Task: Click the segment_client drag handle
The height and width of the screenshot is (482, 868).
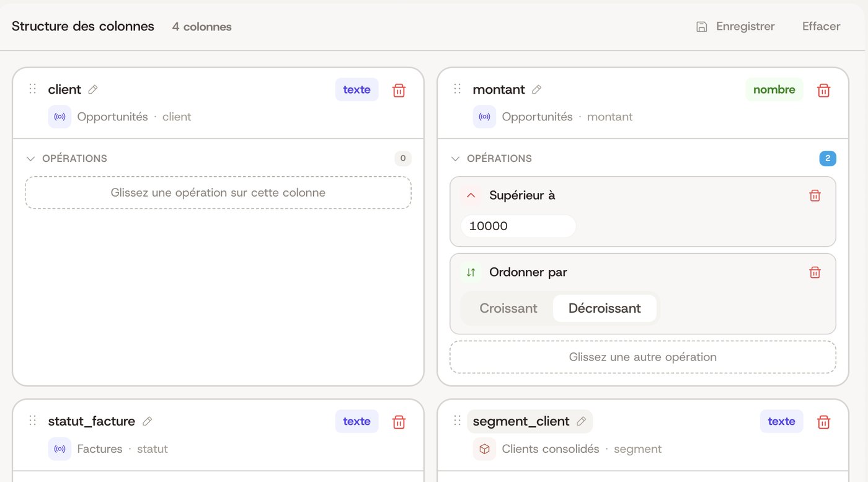Action: tap(458, 421)
